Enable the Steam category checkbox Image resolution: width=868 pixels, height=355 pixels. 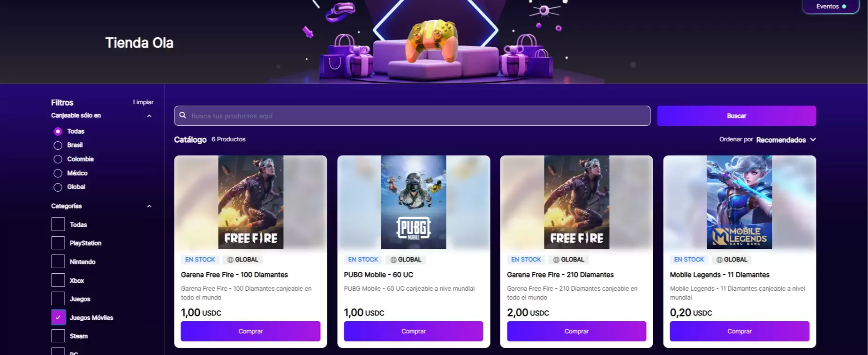(58, 336)
